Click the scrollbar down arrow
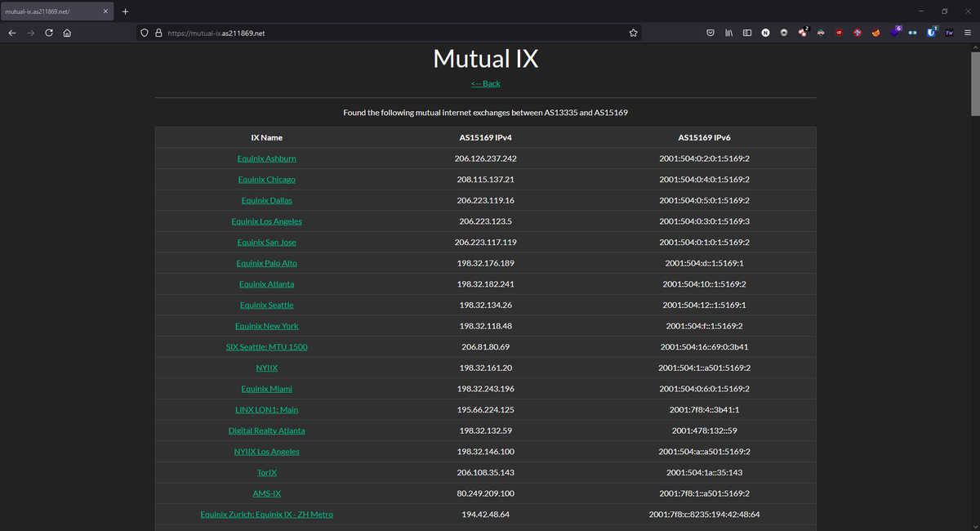980x531 pixels. [x=975, y=525]
